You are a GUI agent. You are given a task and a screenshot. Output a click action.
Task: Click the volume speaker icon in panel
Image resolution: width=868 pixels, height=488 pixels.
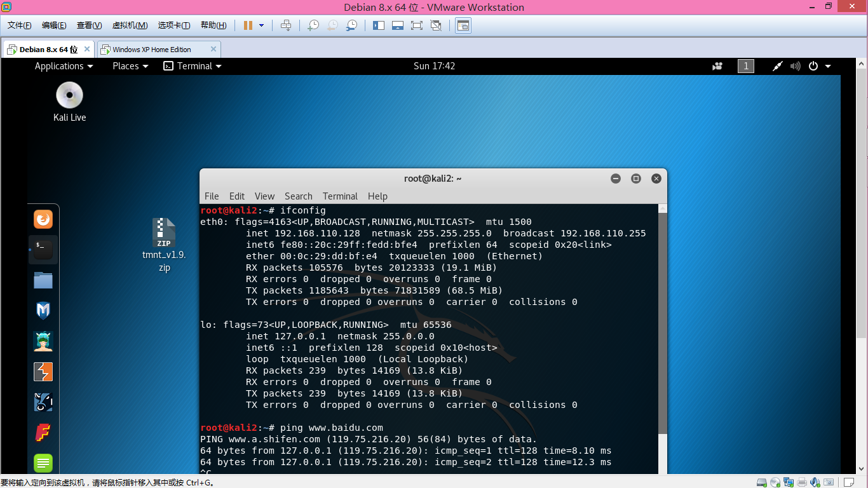(795, 66)
